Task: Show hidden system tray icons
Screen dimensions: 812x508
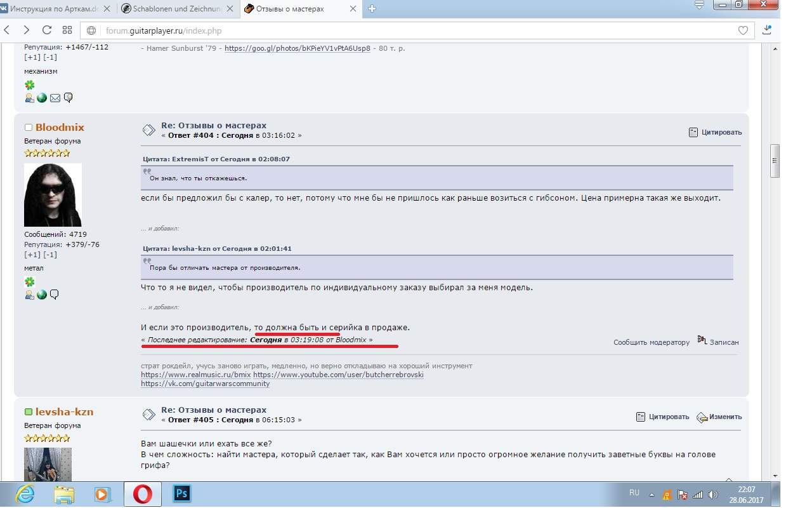Action: coord(652,495)
